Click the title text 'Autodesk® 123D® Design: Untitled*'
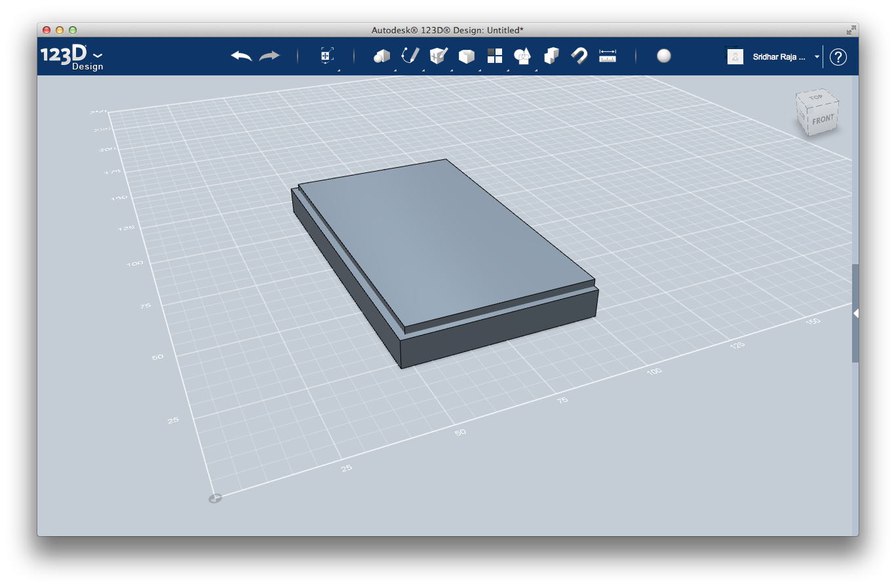Screen dimensions: 896x588 (x=448, y=30)
